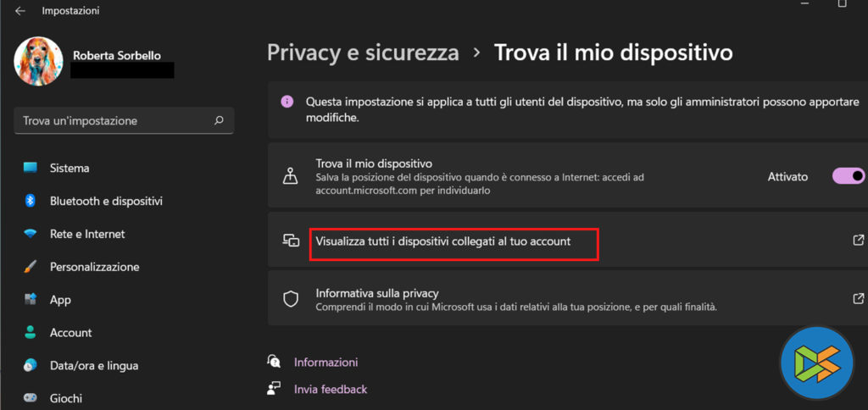This screenshot has height=410, width=868.
Task: Select App in the sidebar
Action: (x=60, y=300)
